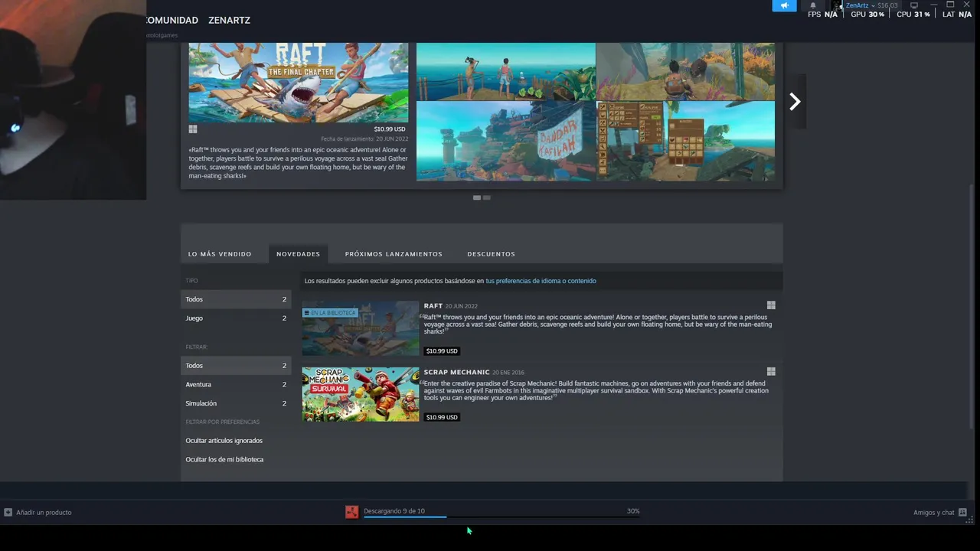Select the second carousel page dot
This screenshot has width=980, height=551.
(486, 197)
